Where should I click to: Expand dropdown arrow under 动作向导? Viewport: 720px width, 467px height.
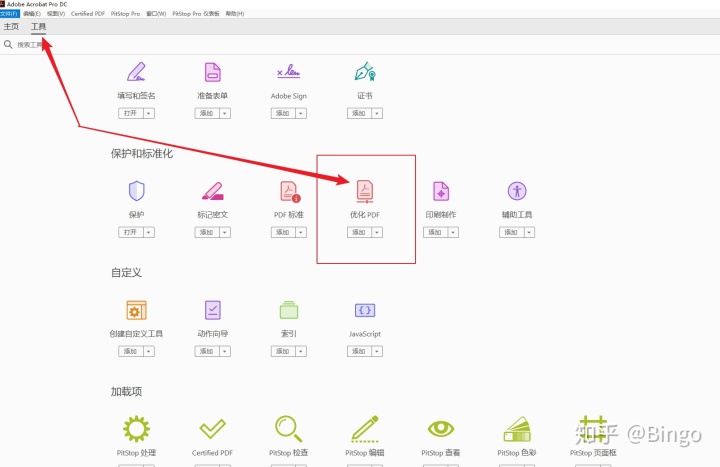[x=225, y=351]
